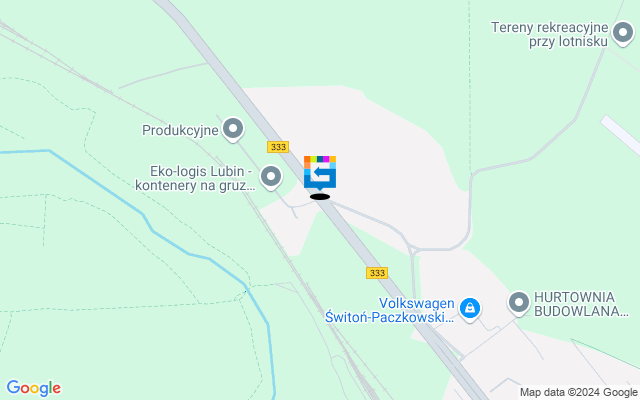Click the Produkcyjne location pin

pyautogui.click(x=233, y=129)
